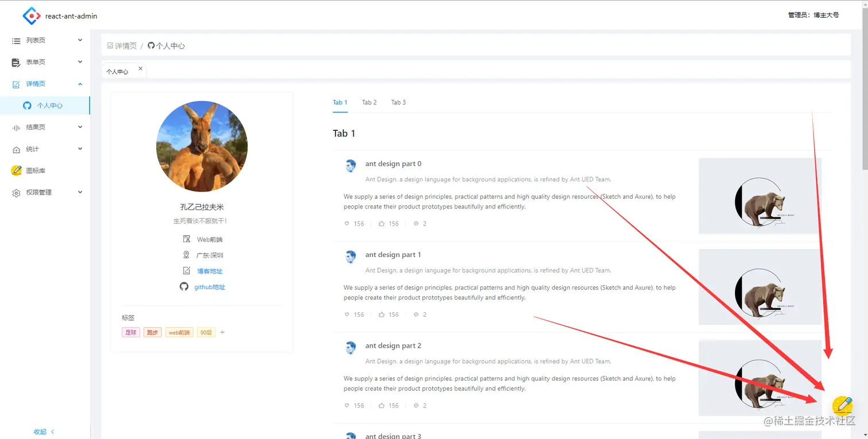Click the edit icon beside 博客地址
Image resolution: width=868 pixels, height=439 pixels.
[186, 271]
